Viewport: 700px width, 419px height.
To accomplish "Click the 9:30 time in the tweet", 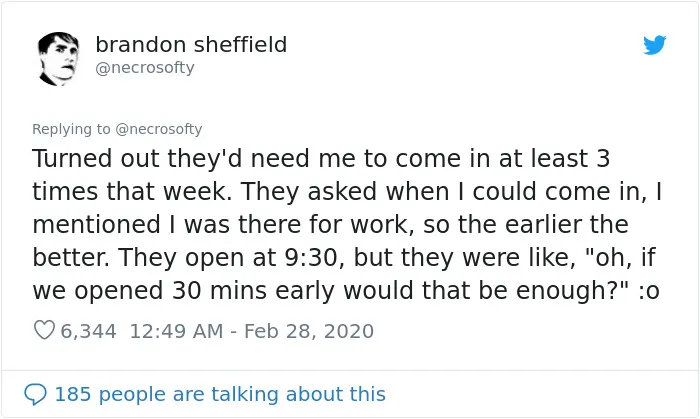I will tap(310, 257).
